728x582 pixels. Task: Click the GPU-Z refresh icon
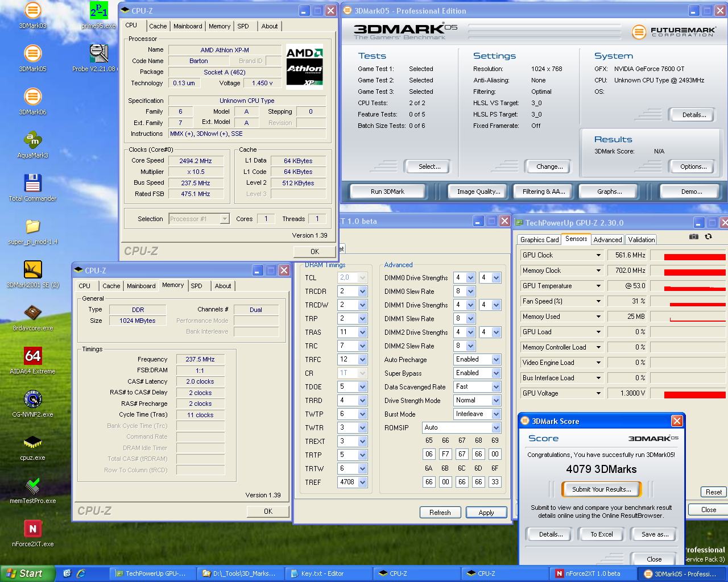point(708,236)
